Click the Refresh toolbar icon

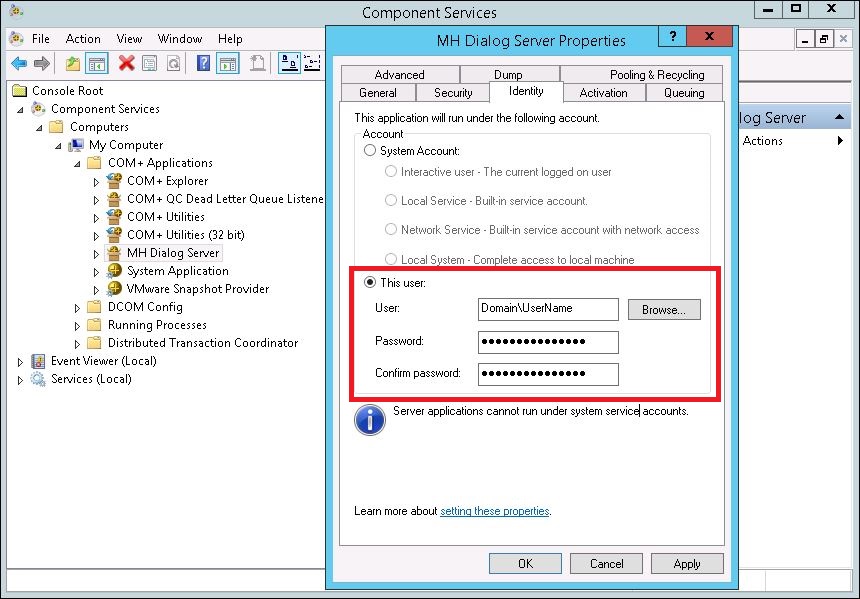tap(173, 63)
